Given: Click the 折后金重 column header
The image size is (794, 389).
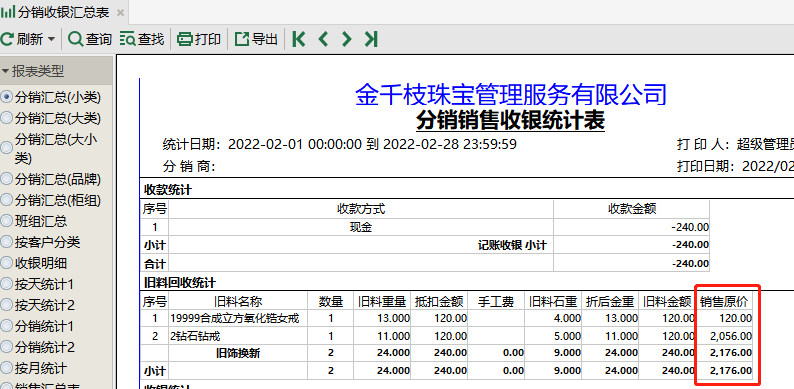Looking at the screenshot, I should [610, 302].
